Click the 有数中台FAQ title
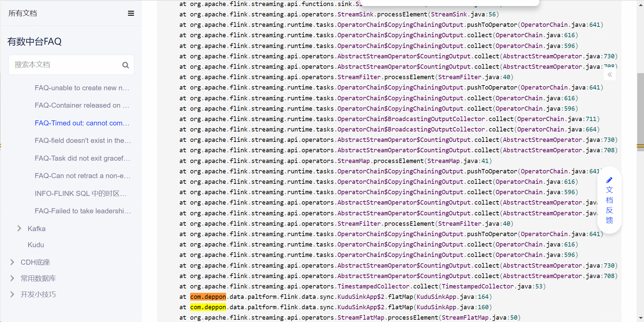 (x=35, y=42)
